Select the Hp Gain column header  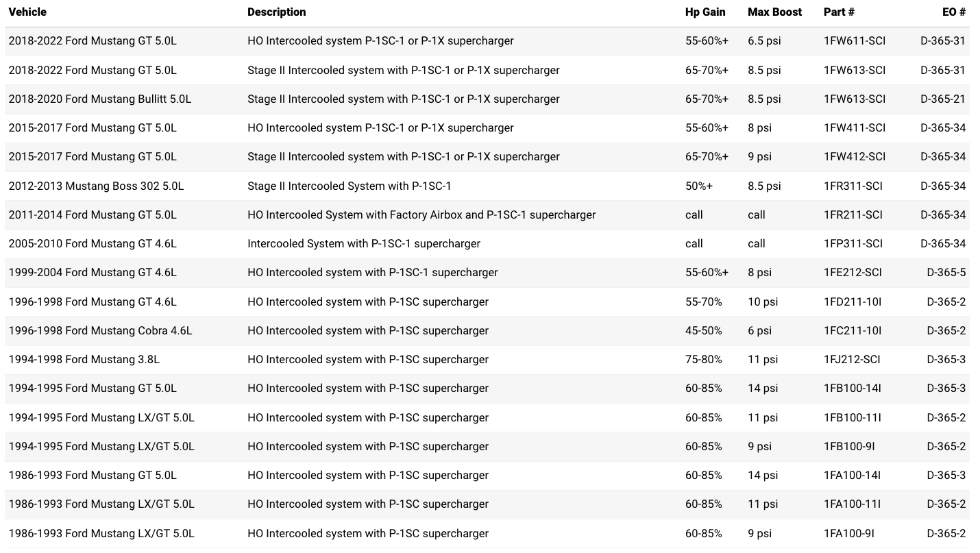pyautogui.click(x=705, y=12)
